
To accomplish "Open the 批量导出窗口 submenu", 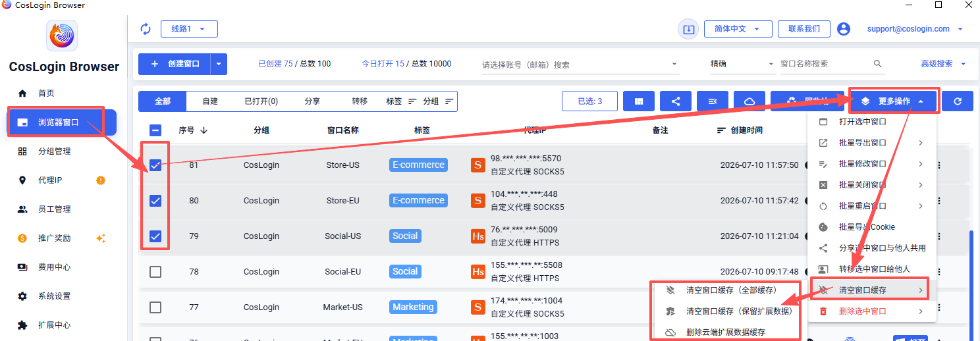I will click(x=872, y=143).
